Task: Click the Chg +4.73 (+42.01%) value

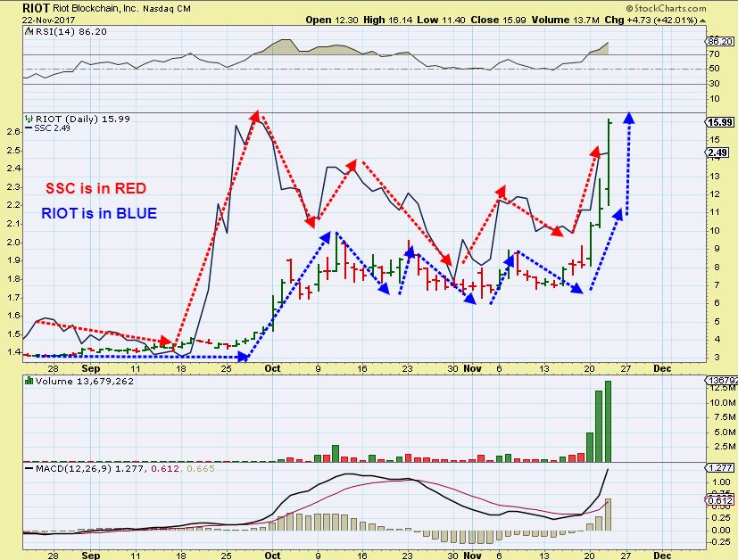Action: click(651, 21)
